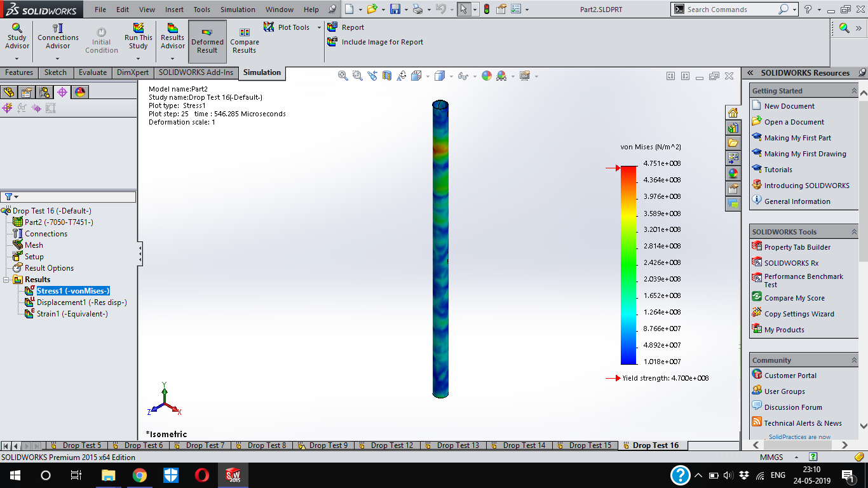Click the maximum stress red arrow marker
868x488 pixels.
613,168
